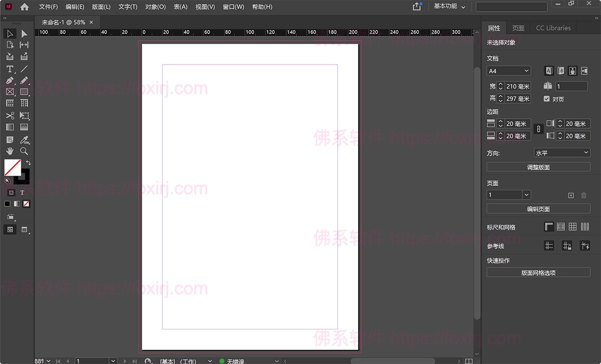Select the Hand tool

point(10,151)
